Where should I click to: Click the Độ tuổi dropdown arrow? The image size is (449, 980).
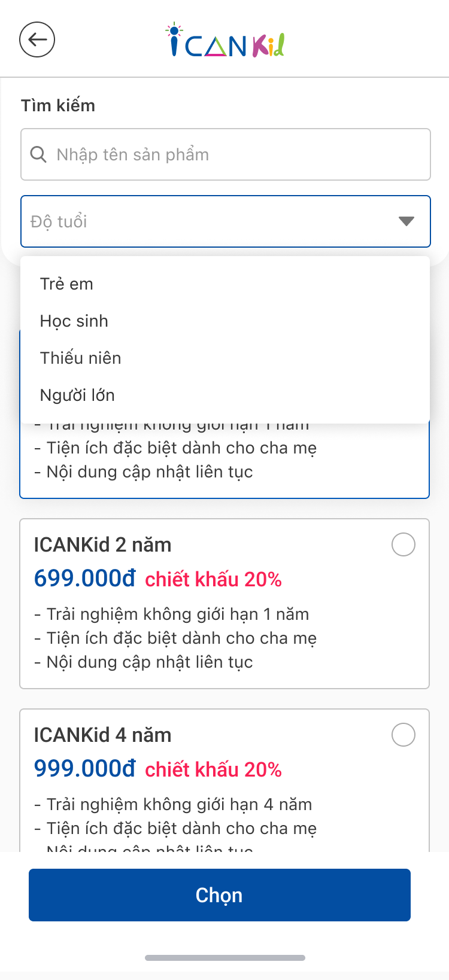point(406,221)
